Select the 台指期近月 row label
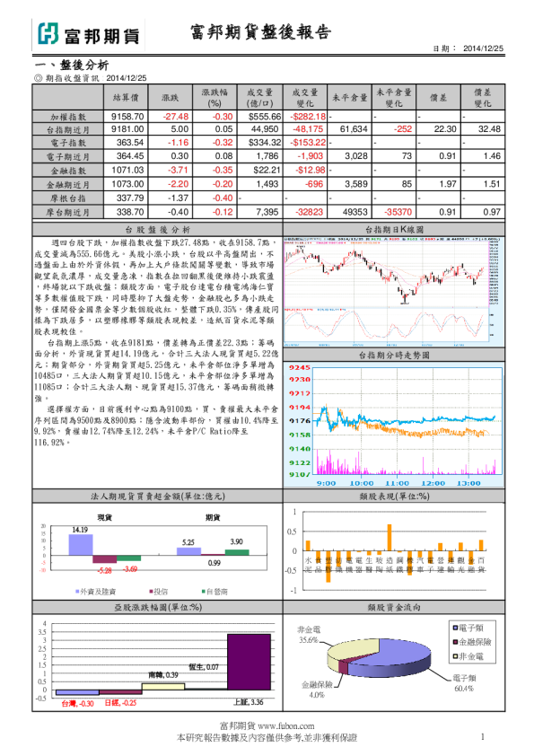This screenshot has width=534, height=756. [68, 129]
